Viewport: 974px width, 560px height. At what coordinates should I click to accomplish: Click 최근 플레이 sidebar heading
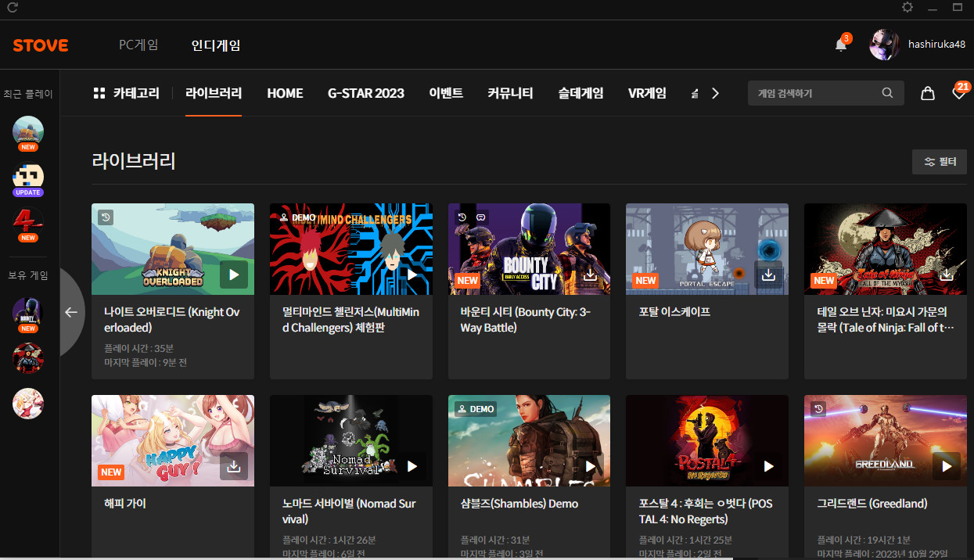(x=28, y=94)
